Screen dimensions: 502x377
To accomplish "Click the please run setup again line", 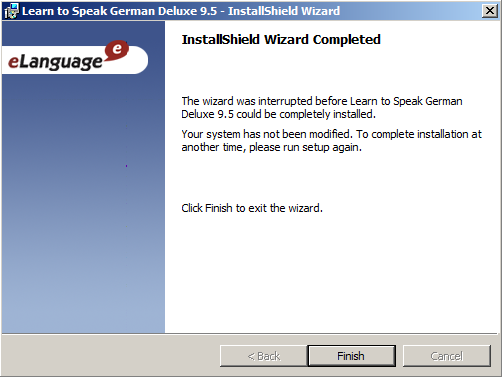I will (x=271, y=147).
